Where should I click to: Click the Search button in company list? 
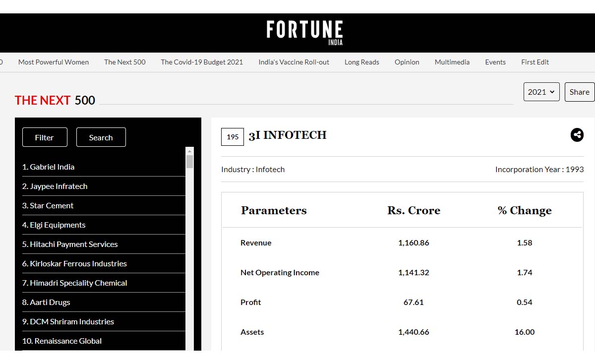tap(101, 137)
